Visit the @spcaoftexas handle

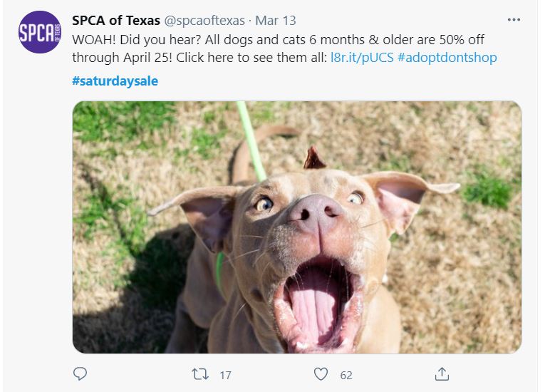tap(204, 21)
